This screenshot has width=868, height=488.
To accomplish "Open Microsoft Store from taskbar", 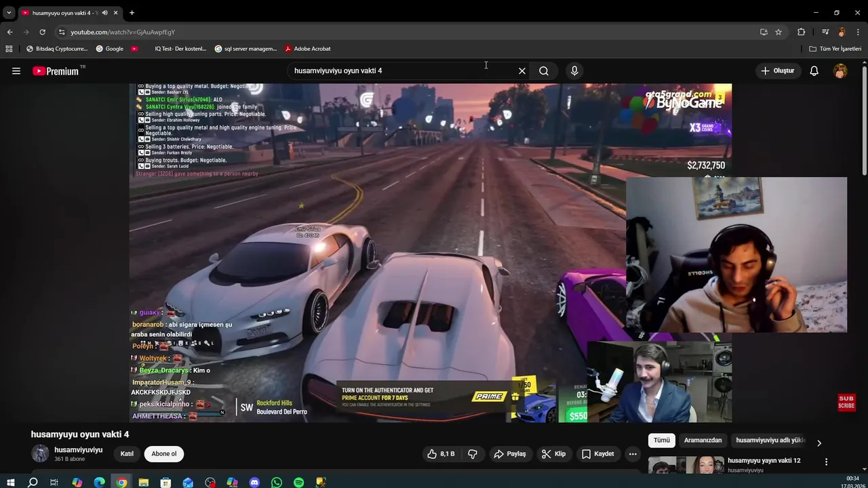I will click(165, 483).
